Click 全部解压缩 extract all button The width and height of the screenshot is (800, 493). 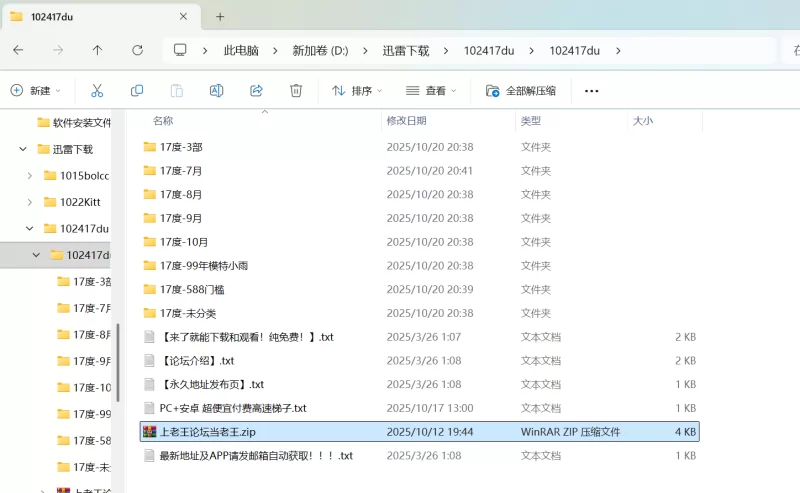pyautogui.click(x=521, y=90)
